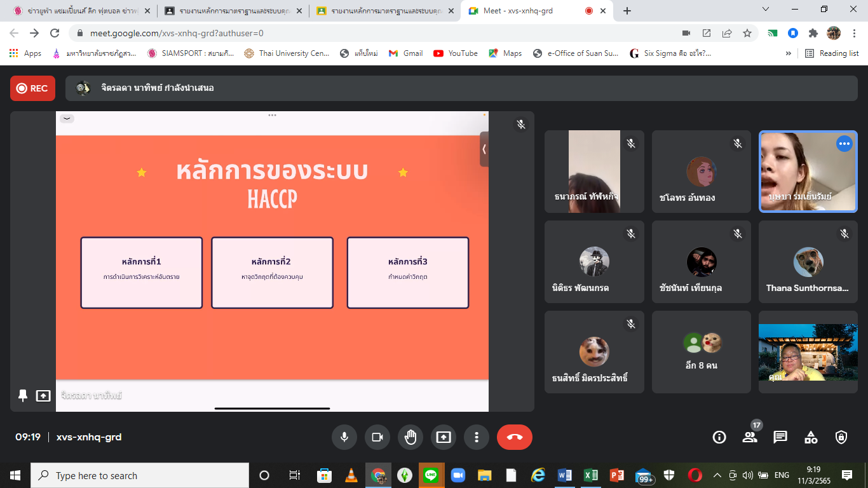Raise hand in the meeting
The image size is (868, 488).
coord(410,437)
